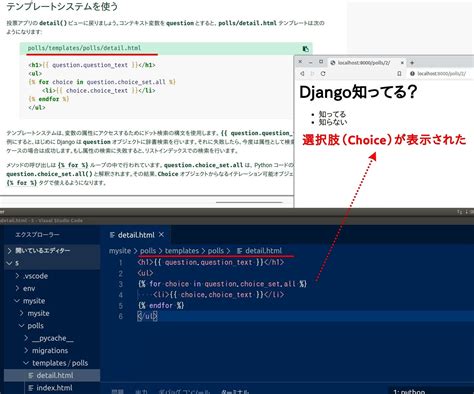Click the エクスプローラー panel title
Image resolution: width=474 pixels, height=394 pixels.
[x=37, y=235]
